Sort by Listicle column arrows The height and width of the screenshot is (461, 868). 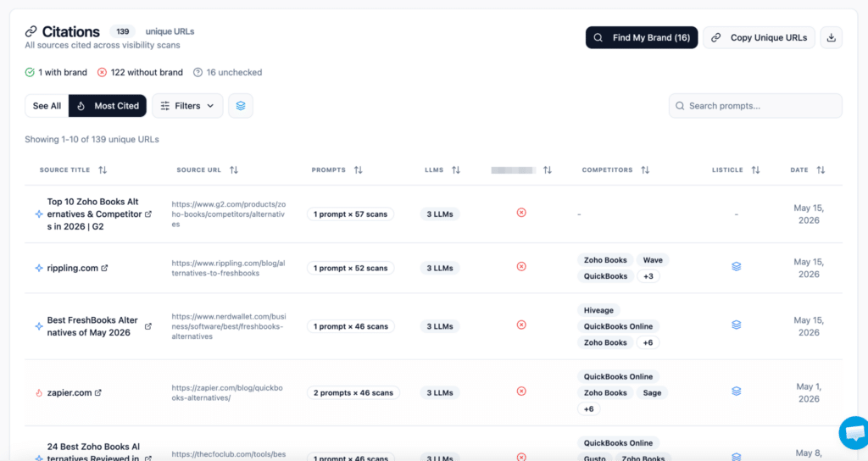click(755, 169)
